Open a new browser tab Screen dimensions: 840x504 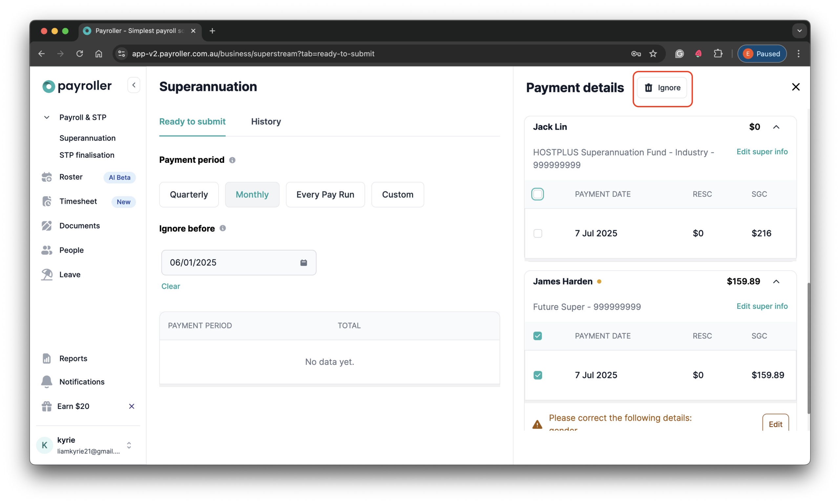pos(213,31)
